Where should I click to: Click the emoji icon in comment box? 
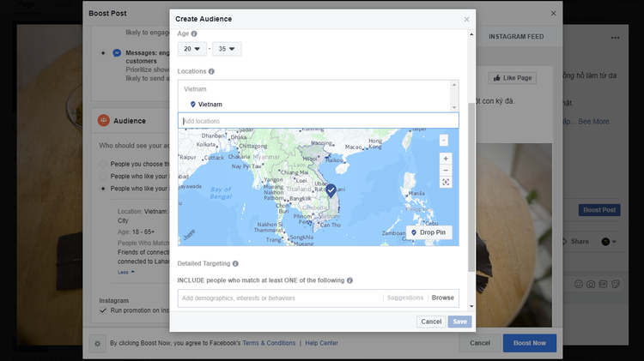(x=578, y=284)
